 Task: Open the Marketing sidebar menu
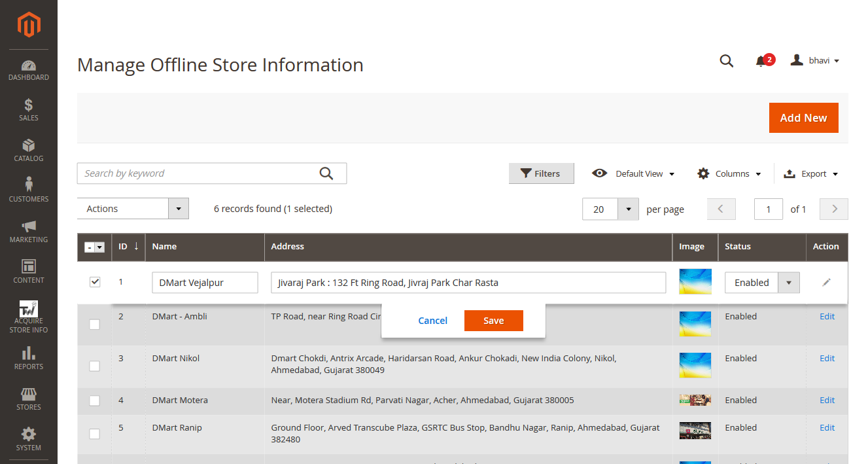point(29,232)
